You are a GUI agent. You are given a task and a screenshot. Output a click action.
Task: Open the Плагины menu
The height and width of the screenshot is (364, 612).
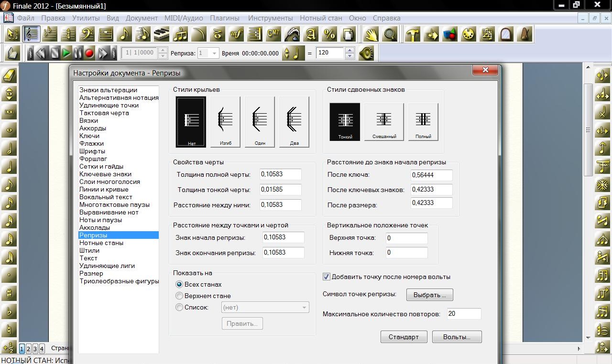[x=225, y=18]
